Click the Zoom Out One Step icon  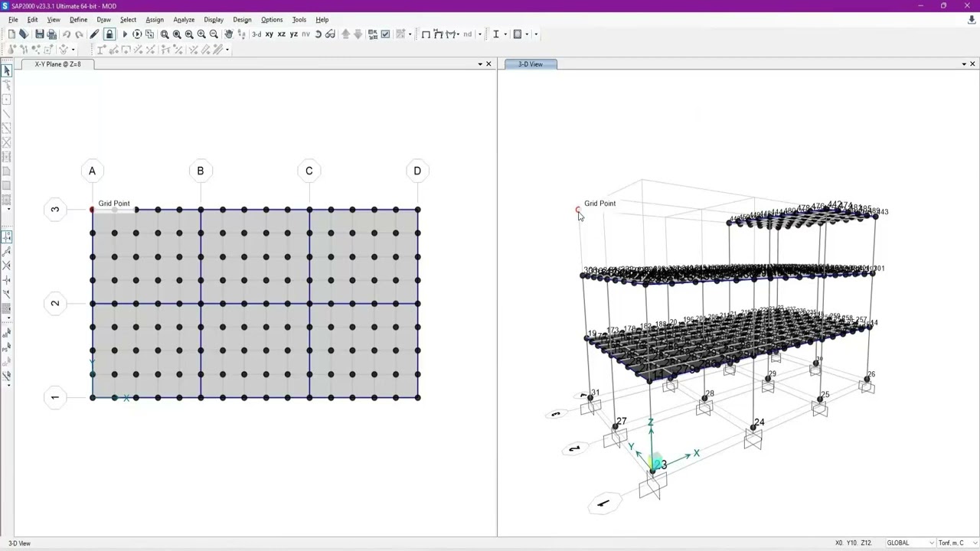coord(213,34)
